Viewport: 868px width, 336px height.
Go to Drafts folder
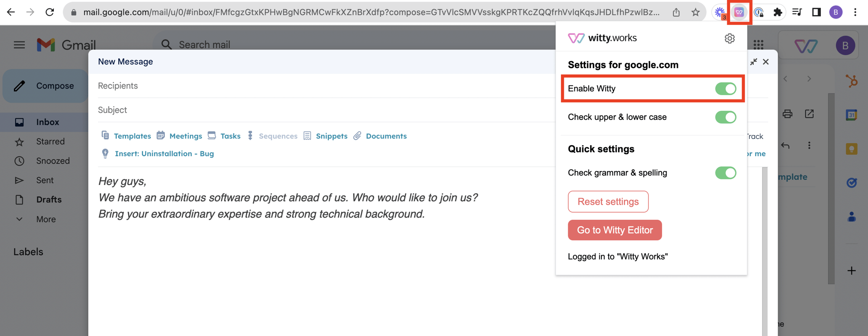pyautogui.click(x=49, y=200)
